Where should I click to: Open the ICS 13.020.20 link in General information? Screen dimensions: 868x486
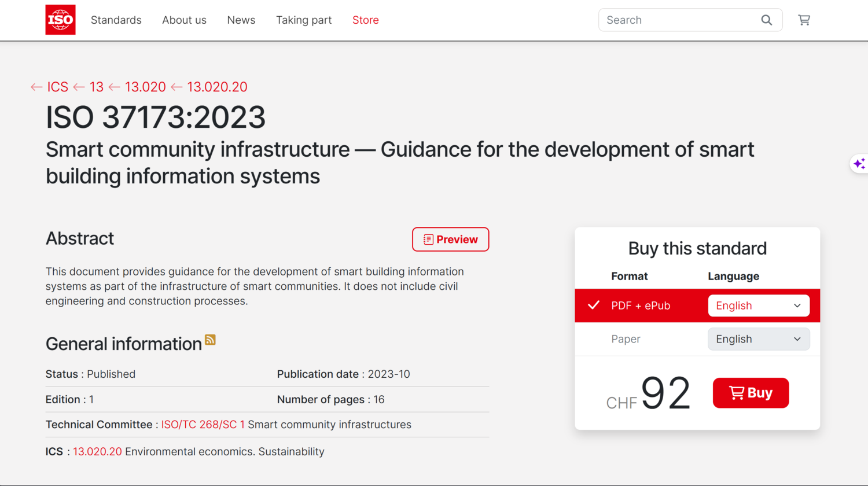pos(97,452)
